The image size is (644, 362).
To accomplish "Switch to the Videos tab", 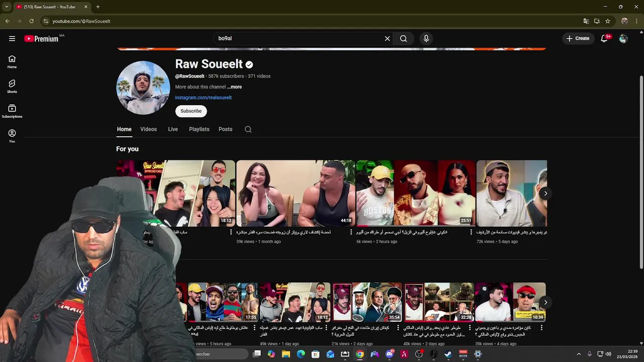I will click(148, 129).
